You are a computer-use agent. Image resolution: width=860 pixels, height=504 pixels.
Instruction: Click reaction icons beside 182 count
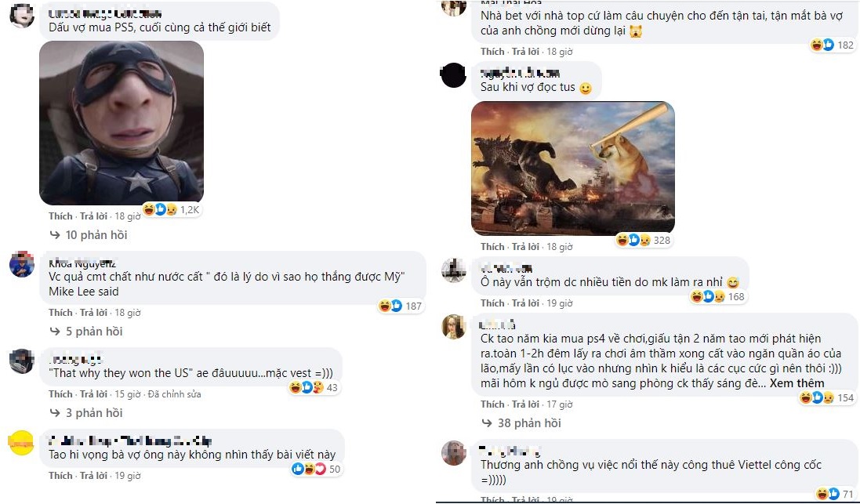pyautogui.click(x=822, y=45)
